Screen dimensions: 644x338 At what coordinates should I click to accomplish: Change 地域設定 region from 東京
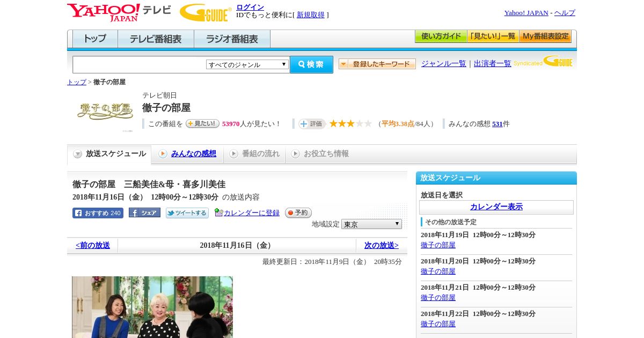[371, 224]
